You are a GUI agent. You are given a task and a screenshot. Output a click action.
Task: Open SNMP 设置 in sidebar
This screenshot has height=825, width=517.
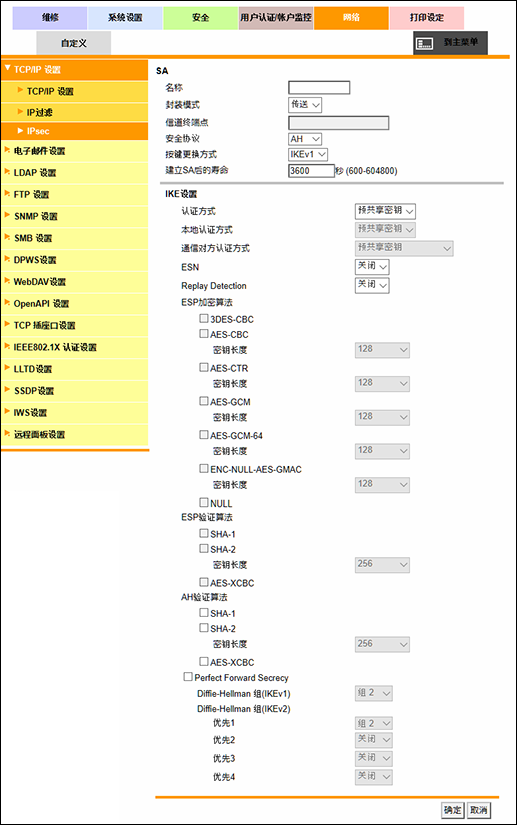[75, 216]
